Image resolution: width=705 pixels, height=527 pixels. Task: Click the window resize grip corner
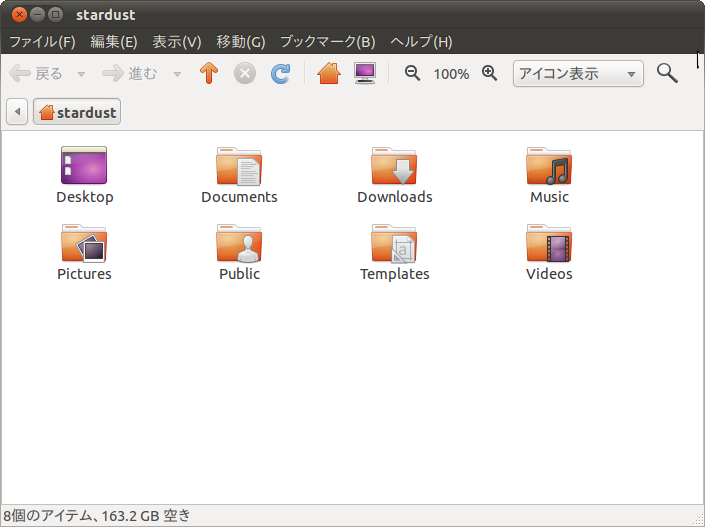[x=699, y=521]
